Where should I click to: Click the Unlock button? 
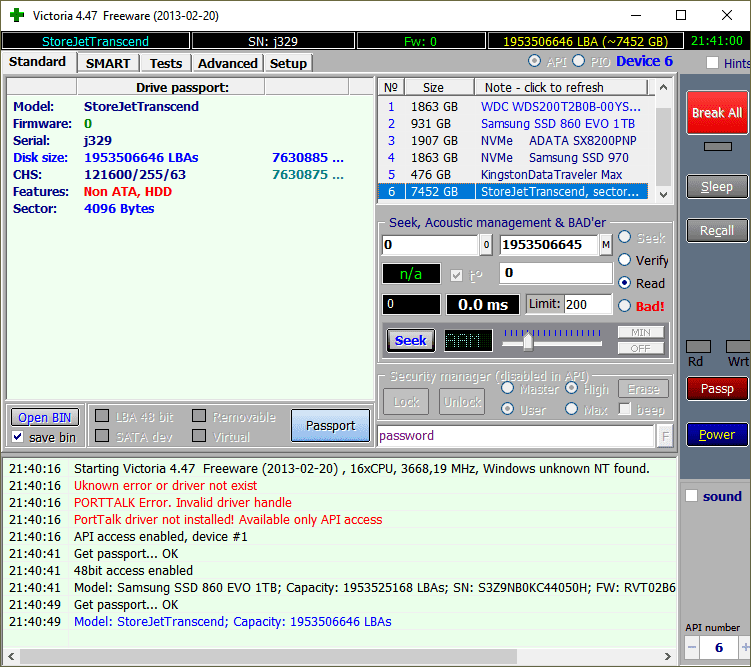click(x=462, y=402)
